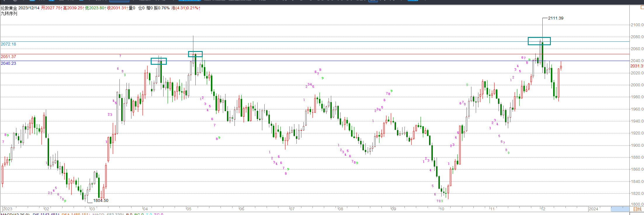This screenshot has width=644, height=215.
Task: Click the 1804.50 low price annotation
Action: tap(100, 200)
